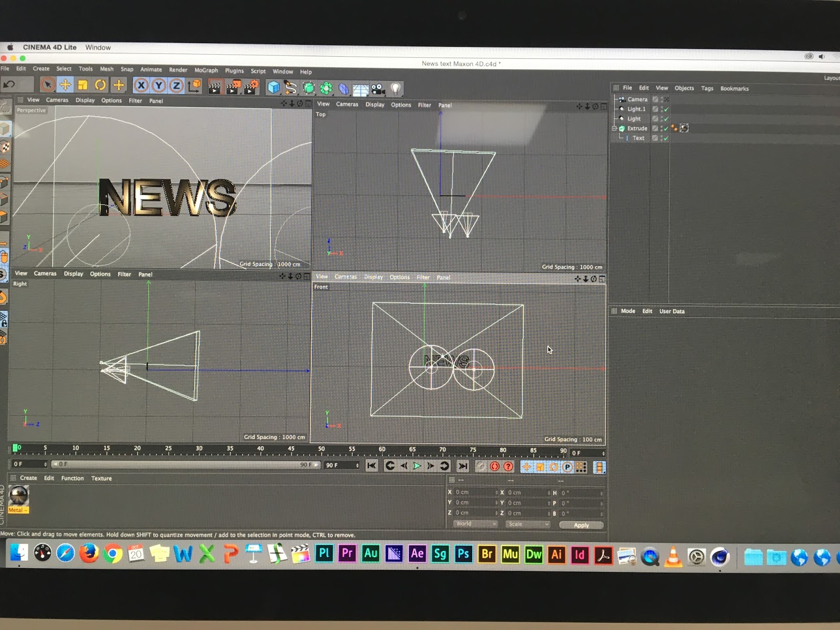Click the red question mark keyframe icon
The image size is (840, 630).
(508, 467)
